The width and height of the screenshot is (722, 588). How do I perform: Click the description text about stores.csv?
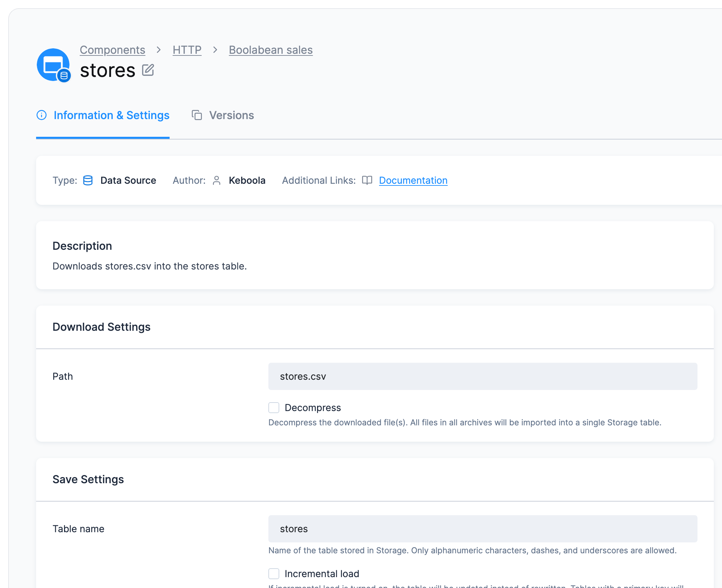(150, 266)
